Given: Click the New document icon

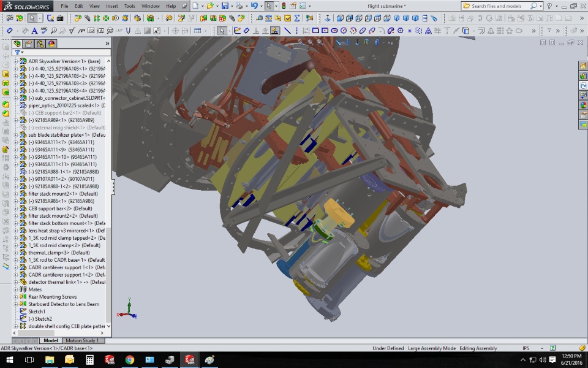Looking at the screenshot, I should (x=195, y=6).
